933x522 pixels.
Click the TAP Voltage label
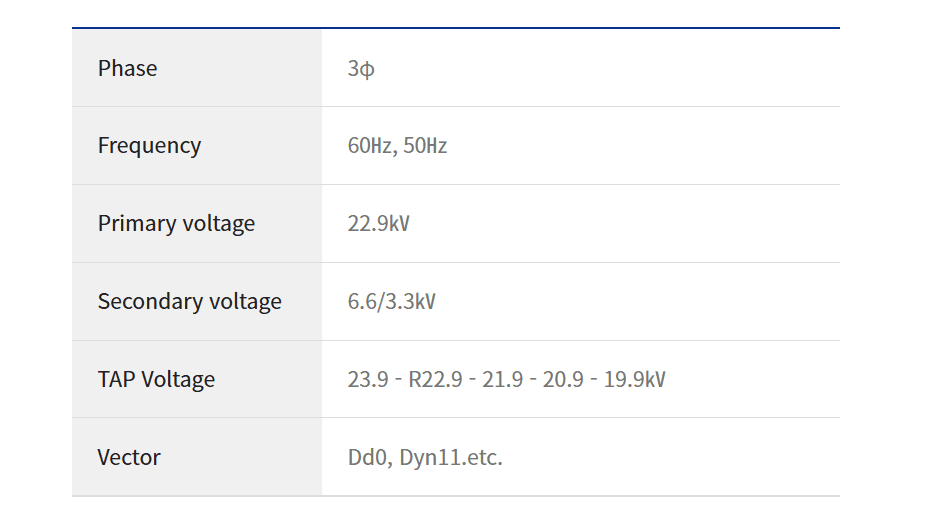[156, 380]
